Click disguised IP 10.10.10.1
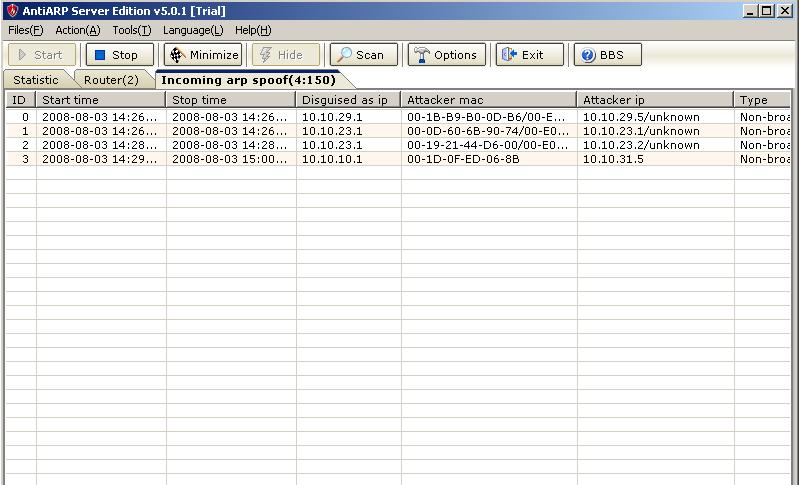Screen dimensions: 799x485 pyautogui.click(x=332, y=159)
